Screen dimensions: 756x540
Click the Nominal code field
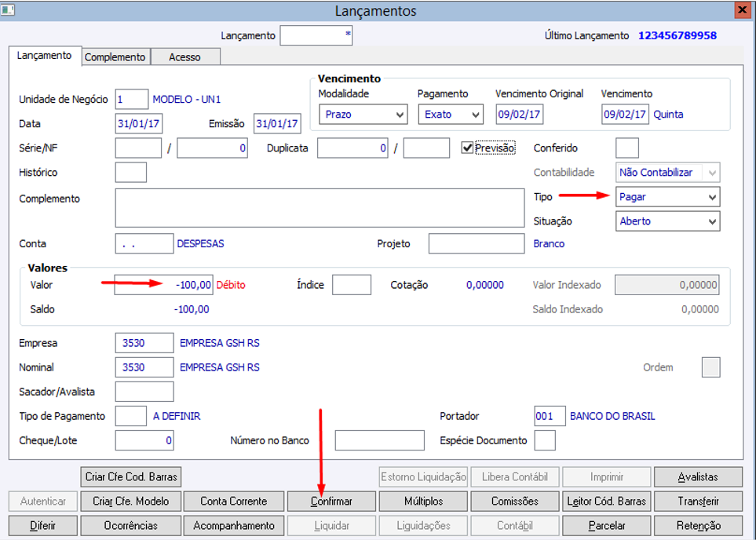click(x=144, y=367)
